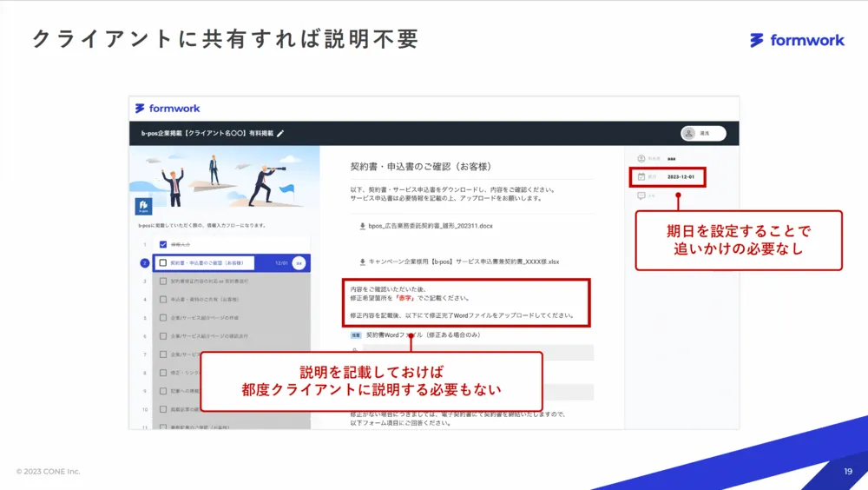Click the slide's formwork logo top right
This screenshot has height=490, width=868.
[797, 41]
